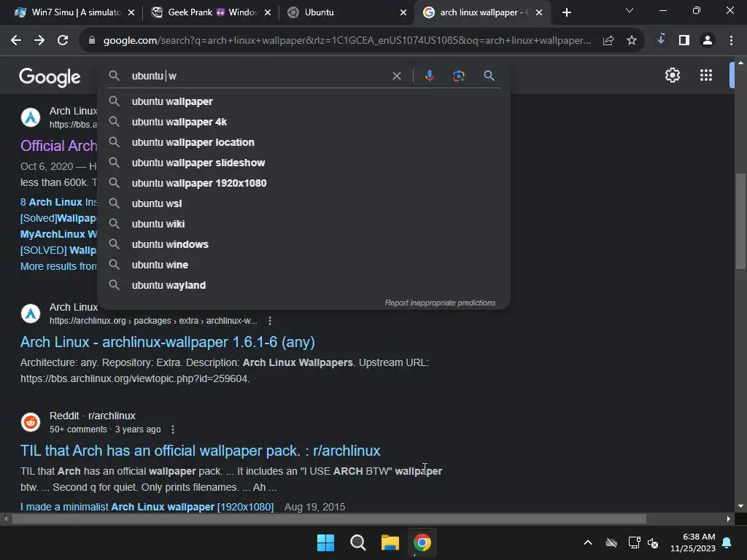
Task: Select suggestion 'ubuntu wayland'
Action: [303, 286]
